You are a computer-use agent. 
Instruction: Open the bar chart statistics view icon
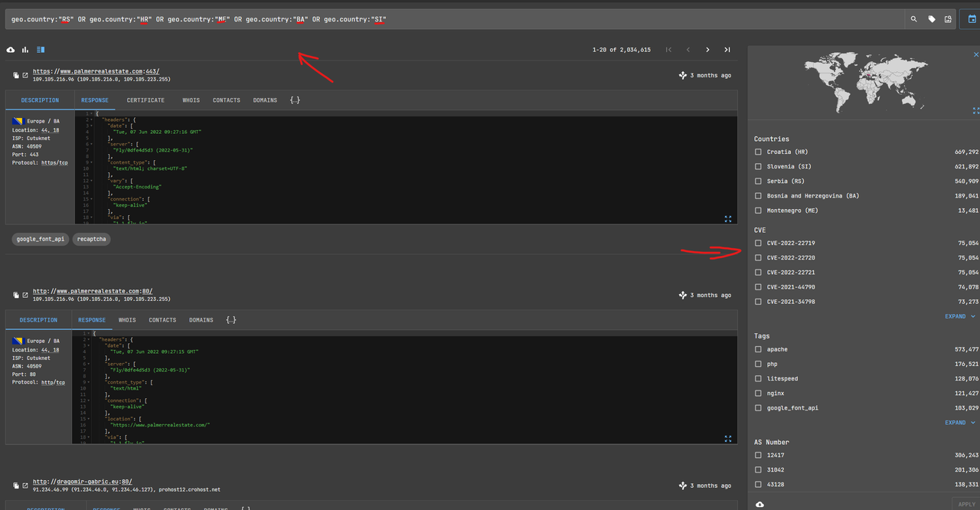click(x=25, y=50)
